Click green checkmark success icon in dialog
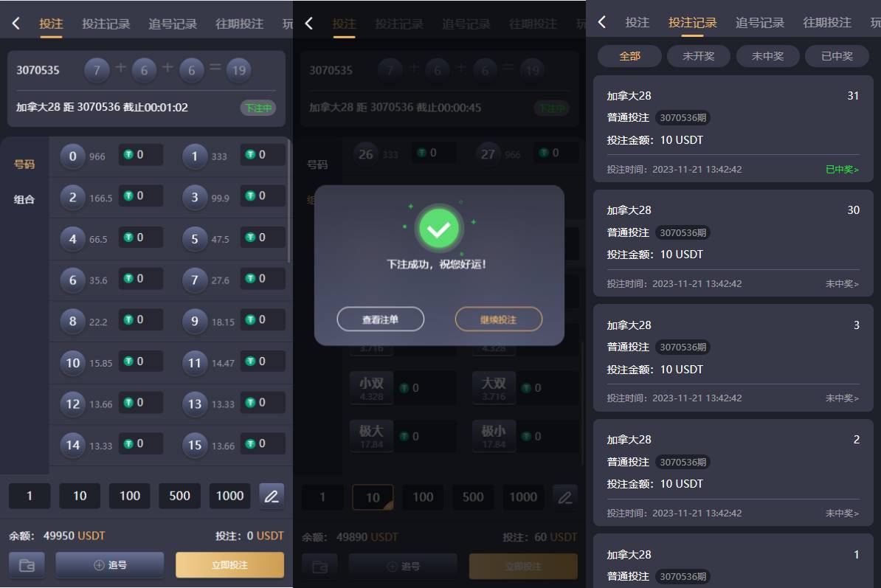This screenshot has height=588, width=881. click(x=439, y=229)
